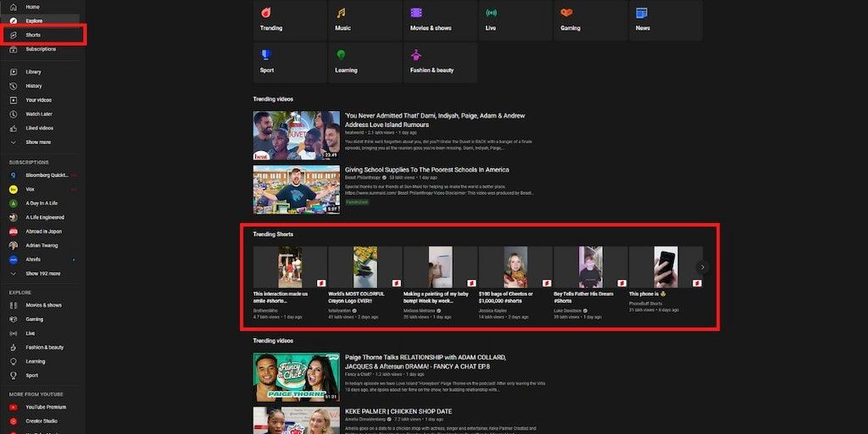Open the A Day In A Life channel avatar
This screenshot has width=868, height=434.
point(14,203)
